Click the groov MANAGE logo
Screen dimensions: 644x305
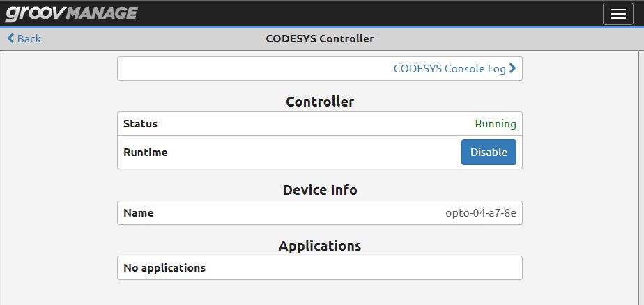[x=72, y=13]
